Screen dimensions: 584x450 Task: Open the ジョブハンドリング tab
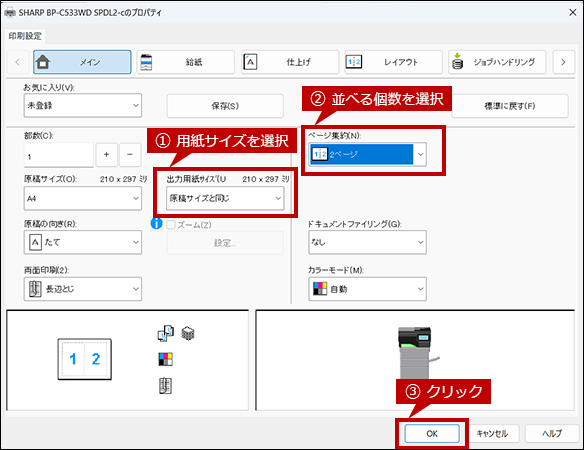click(497, 62)
